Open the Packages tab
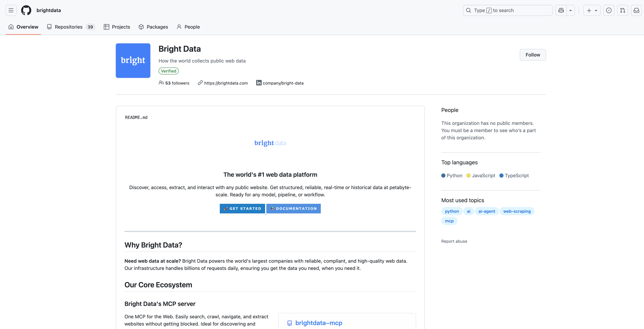The width and height of the screenshot is (644, 329). 153,27
